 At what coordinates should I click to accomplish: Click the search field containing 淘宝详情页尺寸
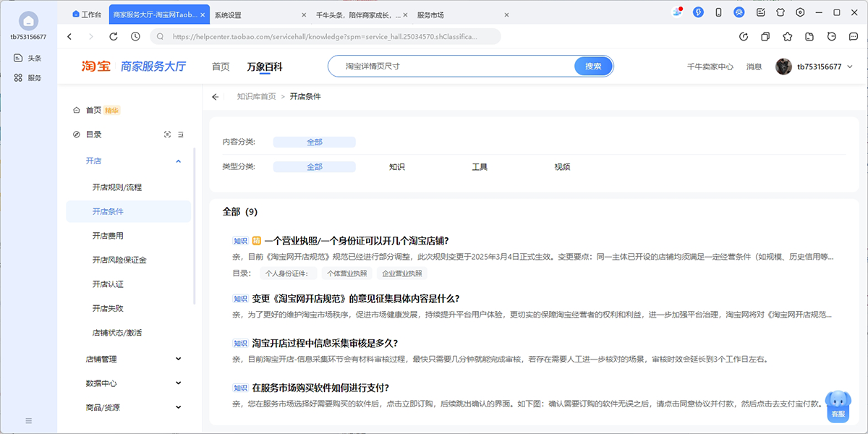point(452,67)
